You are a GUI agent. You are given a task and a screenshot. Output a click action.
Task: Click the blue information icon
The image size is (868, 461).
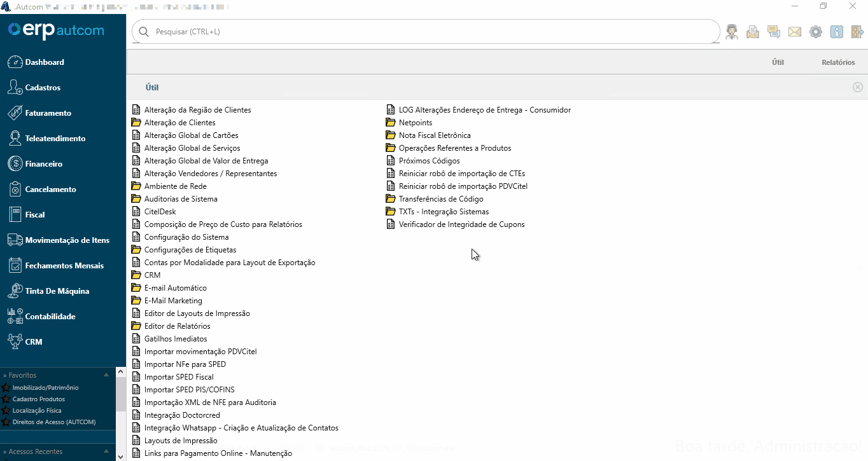837,32
